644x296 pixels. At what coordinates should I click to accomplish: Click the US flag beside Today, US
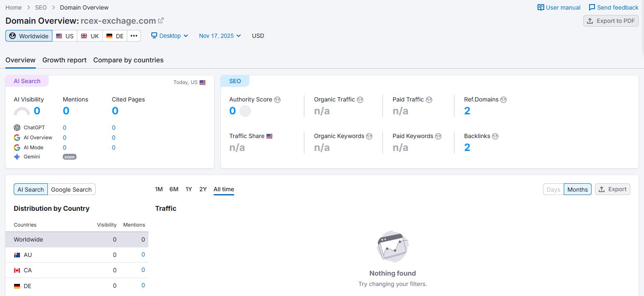[202, 82]
